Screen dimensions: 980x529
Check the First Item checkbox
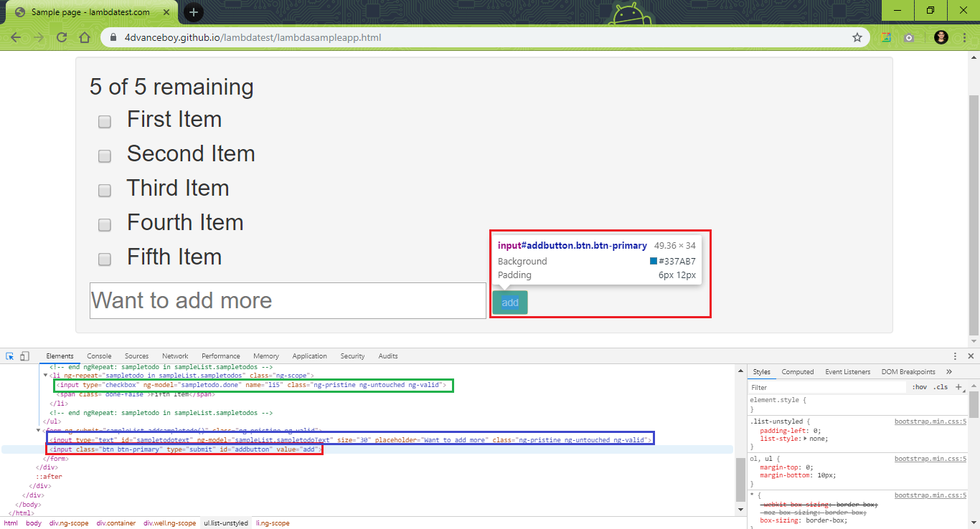point(105,122)
